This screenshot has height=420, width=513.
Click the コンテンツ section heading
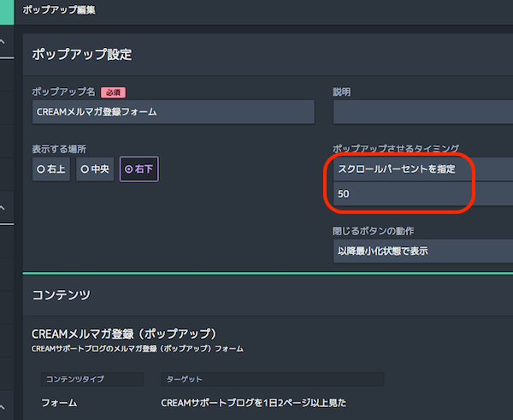62,294
